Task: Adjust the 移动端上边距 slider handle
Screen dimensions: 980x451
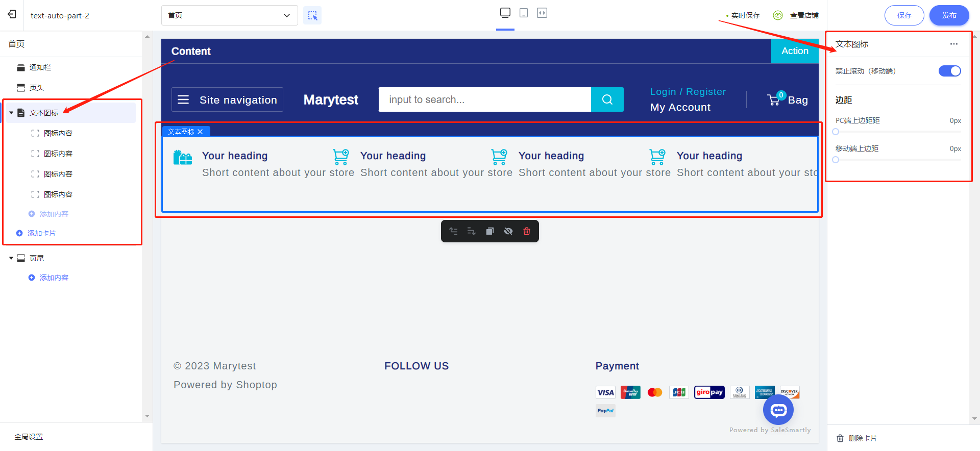Action: click(836, 160)
